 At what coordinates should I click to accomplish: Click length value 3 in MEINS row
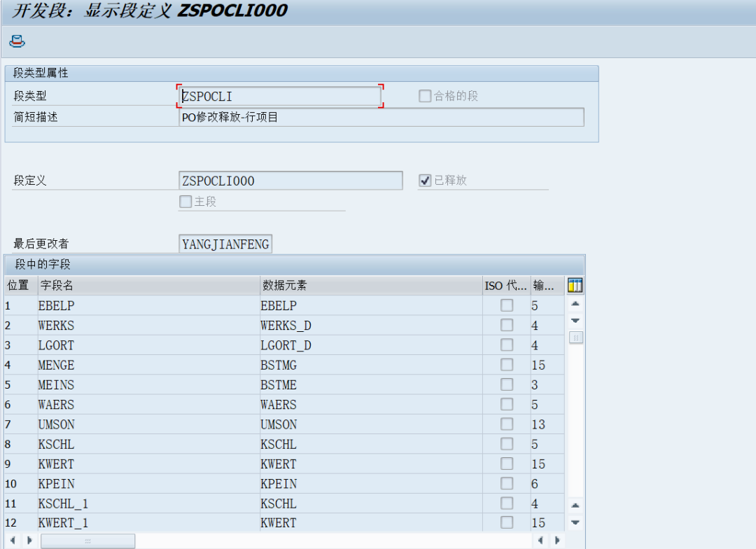[x=547, y=384]
